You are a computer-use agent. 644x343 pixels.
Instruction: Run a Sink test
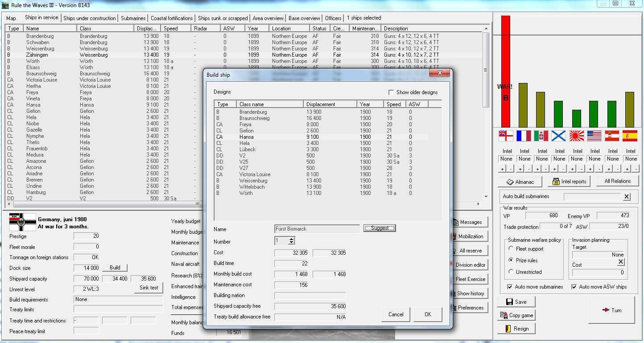pos(149,288)
